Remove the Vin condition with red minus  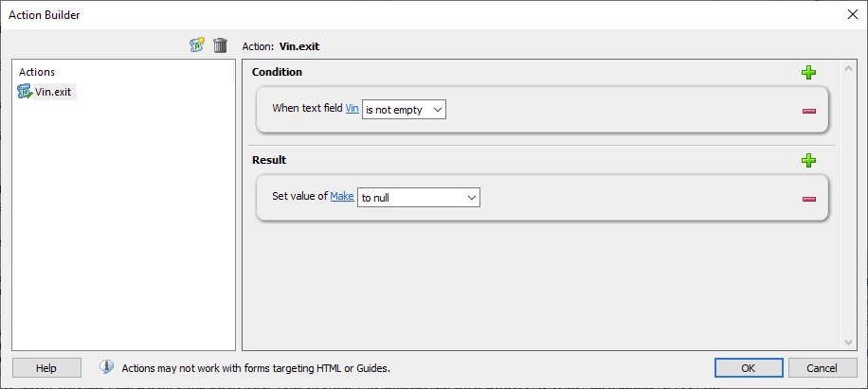(808, 111)
